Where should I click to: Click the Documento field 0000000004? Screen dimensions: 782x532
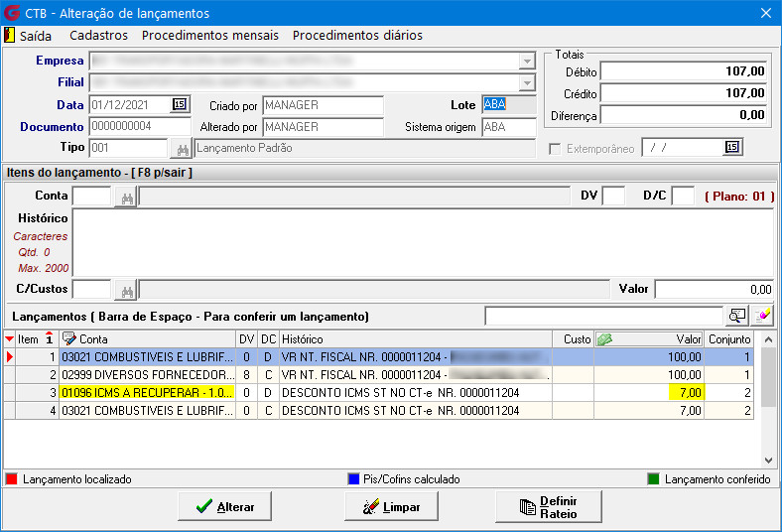tap(140, 126)
